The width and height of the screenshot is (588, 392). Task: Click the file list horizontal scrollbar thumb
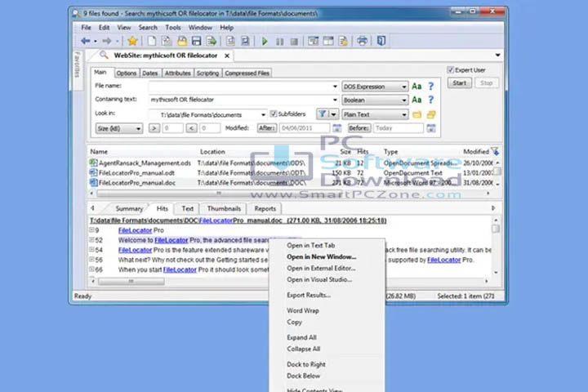point(218,194)
